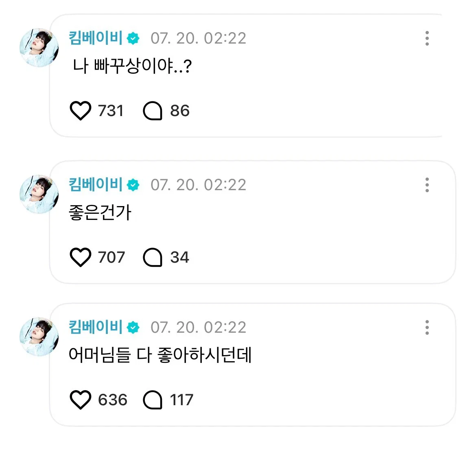The image size is (476, 450).
Task: Open 킴베이비 username on the second post
Action: [x=96, y=185]
